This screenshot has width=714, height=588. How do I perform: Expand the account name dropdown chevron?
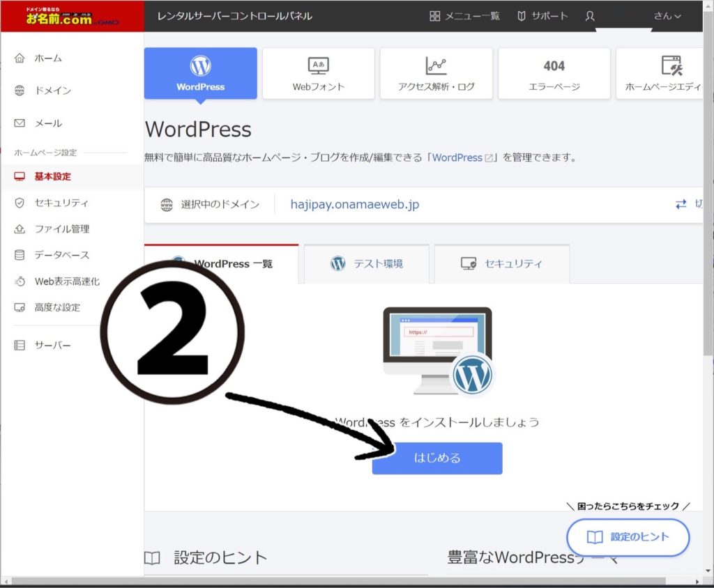click(677, 16)
